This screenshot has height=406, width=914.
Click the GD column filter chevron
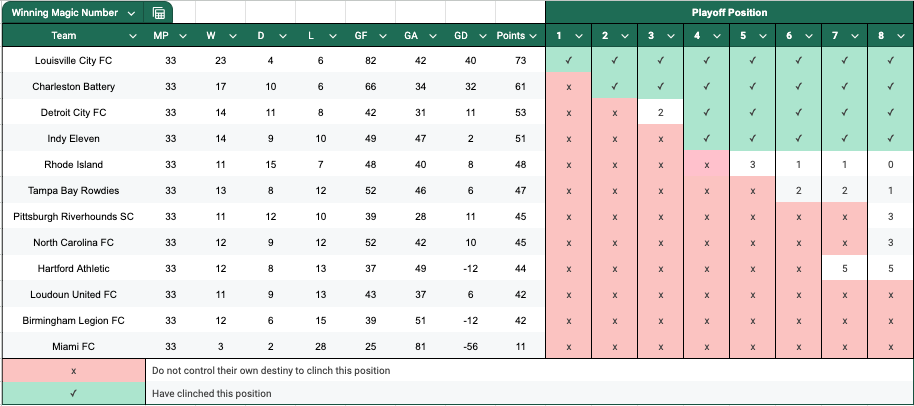coord(484,36)
